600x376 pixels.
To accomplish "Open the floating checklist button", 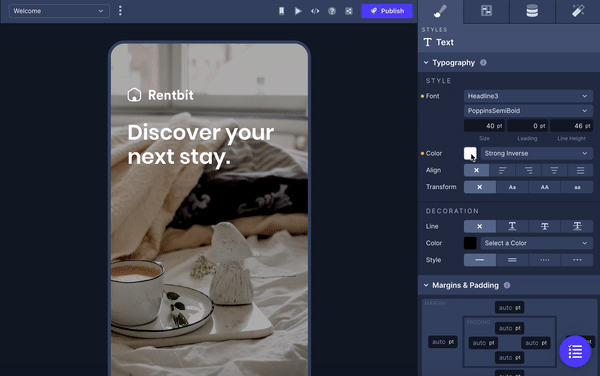I will (x=575, y=352).
